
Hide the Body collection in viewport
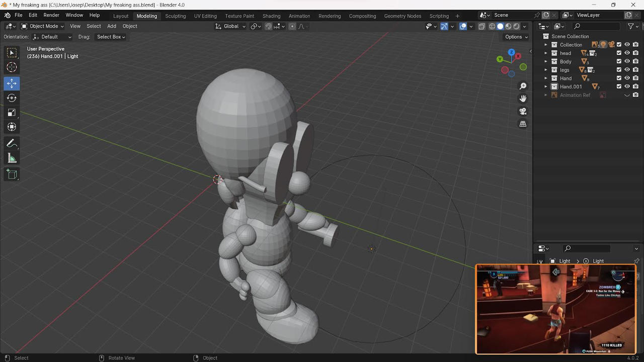[x=627, y=61]
